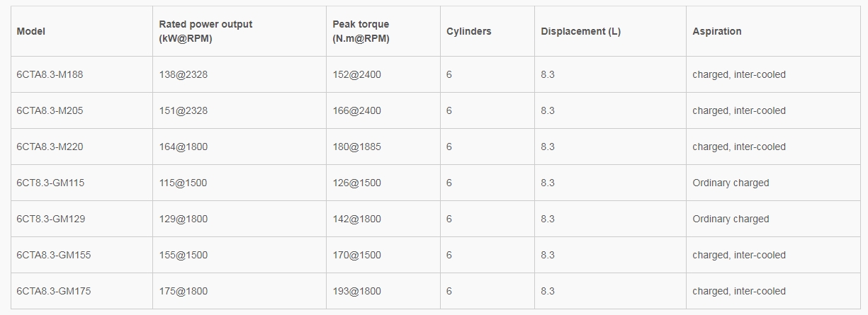The width and height of the screenshot is (868, 315).
Task: Select the Cylinders column header
Action: click(x=468, y=31)
